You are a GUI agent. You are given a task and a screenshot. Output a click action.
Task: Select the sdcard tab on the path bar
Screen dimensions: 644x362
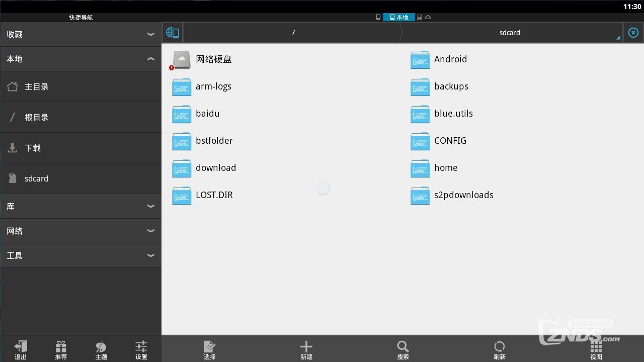pos(510,32)
